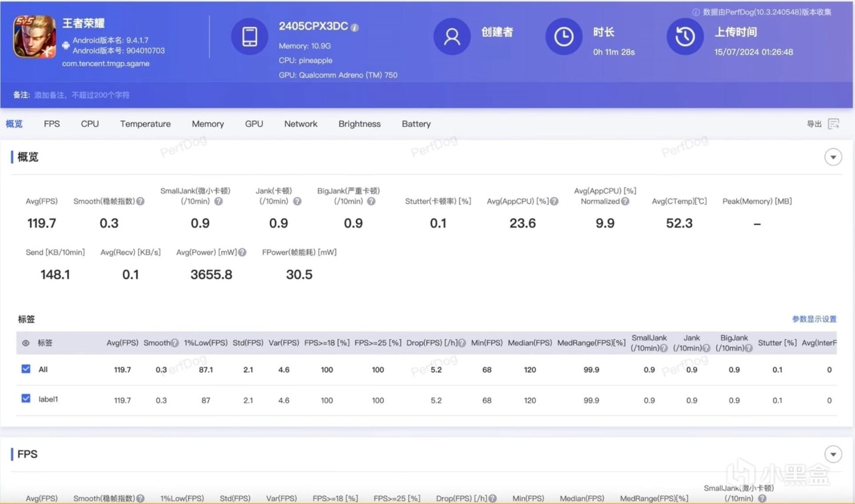Click help icon next to Avg(Power) [mW]
The image size is (855, 504).
[242, 252]
